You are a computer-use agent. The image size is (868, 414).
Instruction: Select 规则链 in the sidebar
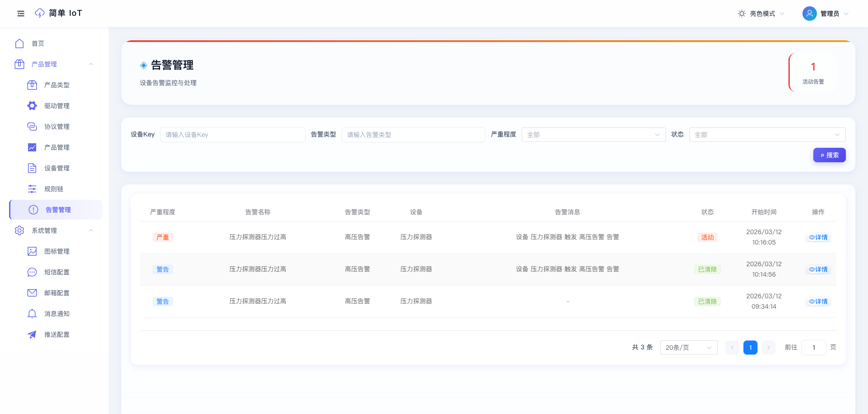(54, 189)
